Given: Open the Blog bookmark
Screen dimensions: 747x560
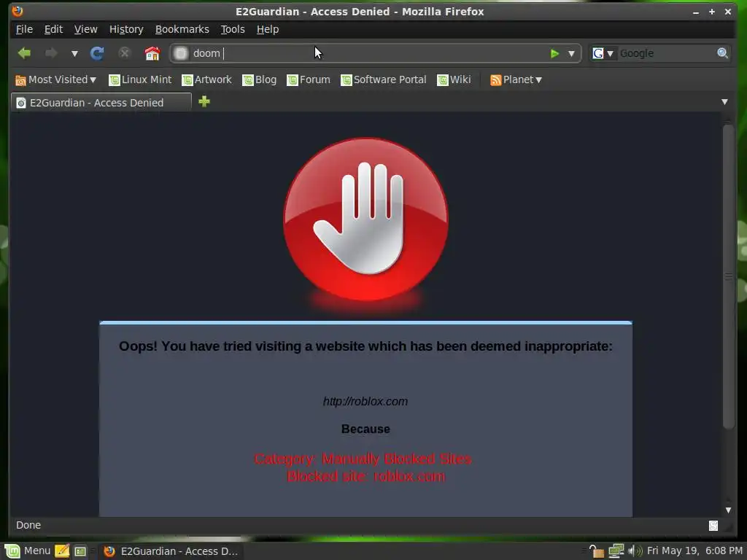Looking at the screenshot, I should coord(260,79).
